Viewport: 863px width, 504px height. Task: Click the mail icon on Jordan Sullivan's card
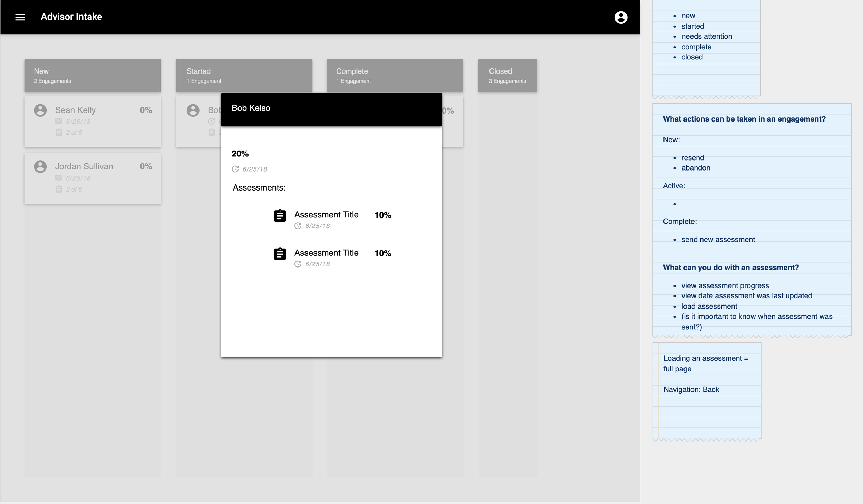(59, 178)
